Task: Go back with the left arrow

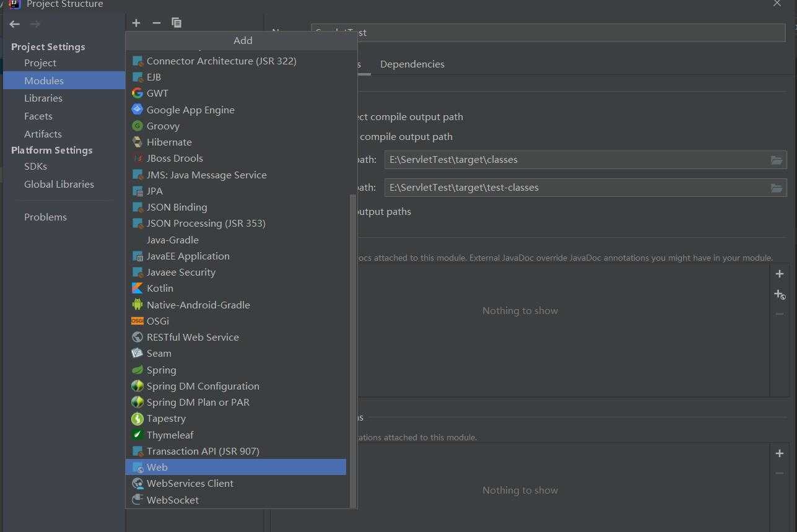Action: click(x=15, y=24)
